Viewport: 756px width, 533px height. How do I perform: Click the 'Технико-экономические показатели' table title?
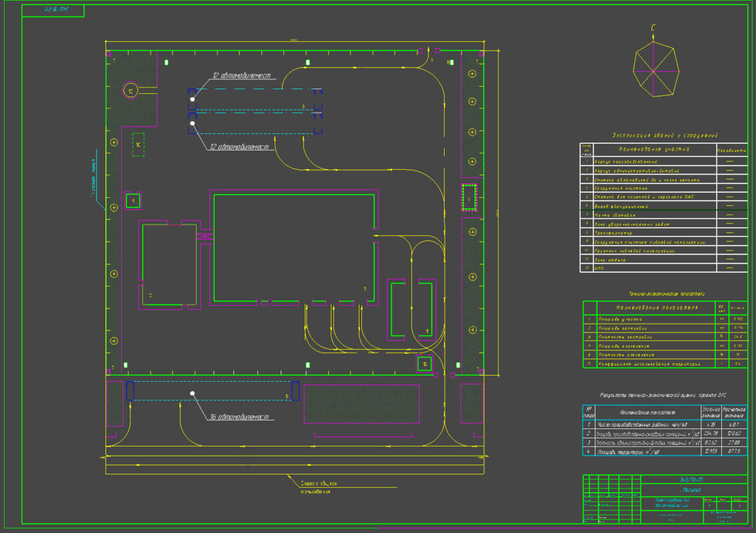click(667, 294)
